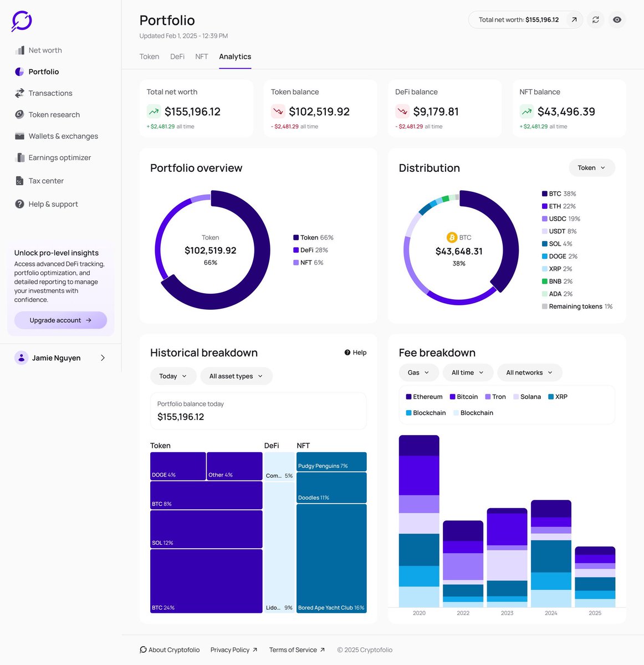The image size is (644, 665).
Task: Click the refresh portfolio icon
Action: 596,20
